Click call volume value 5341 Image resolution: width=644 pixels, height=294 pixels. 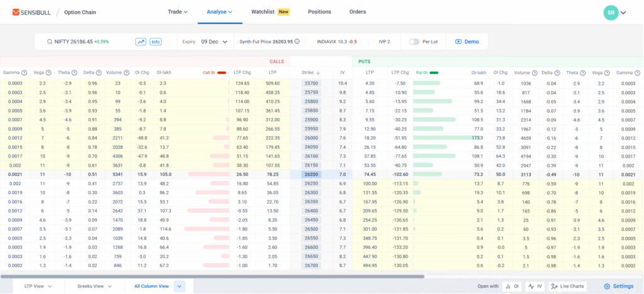point(118,174)
